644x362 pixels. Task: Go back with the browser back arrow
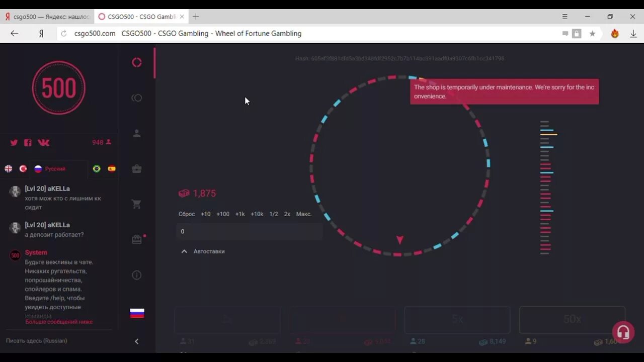(x=15, y=34)
